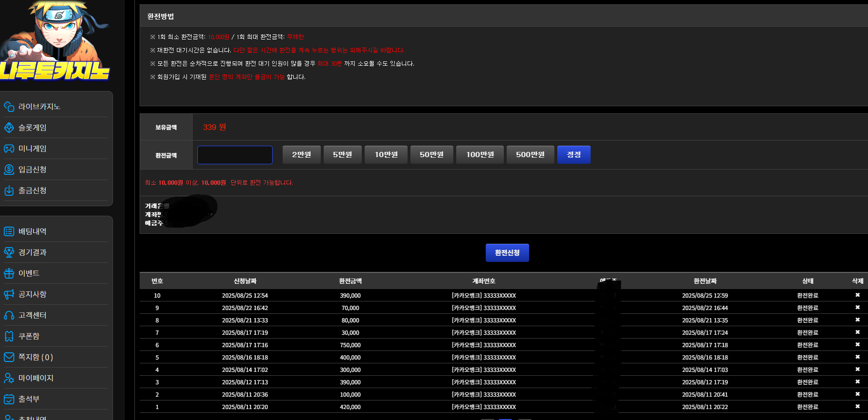The image size is (868, 420).
Task: Contact 고객센터 headset icon
Action: tap(9, 315)
